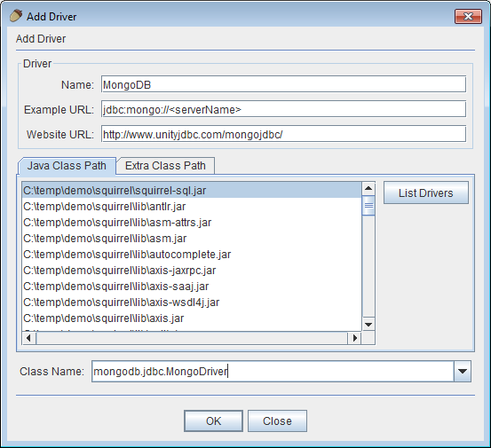This screenshot has height=448, width=491.
Task: Click the horizontal scrollbar right arrow
Action: 355,338
